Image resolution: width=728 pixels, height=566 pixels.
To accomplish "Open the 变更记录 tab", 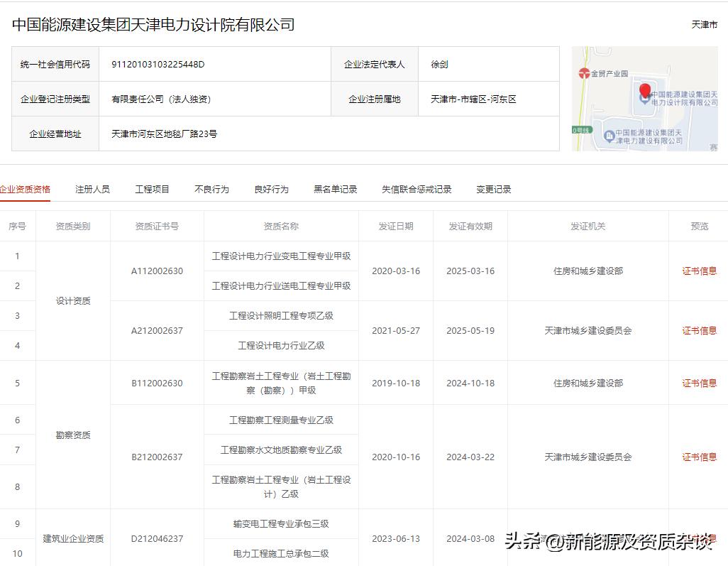I will (492, 188).
